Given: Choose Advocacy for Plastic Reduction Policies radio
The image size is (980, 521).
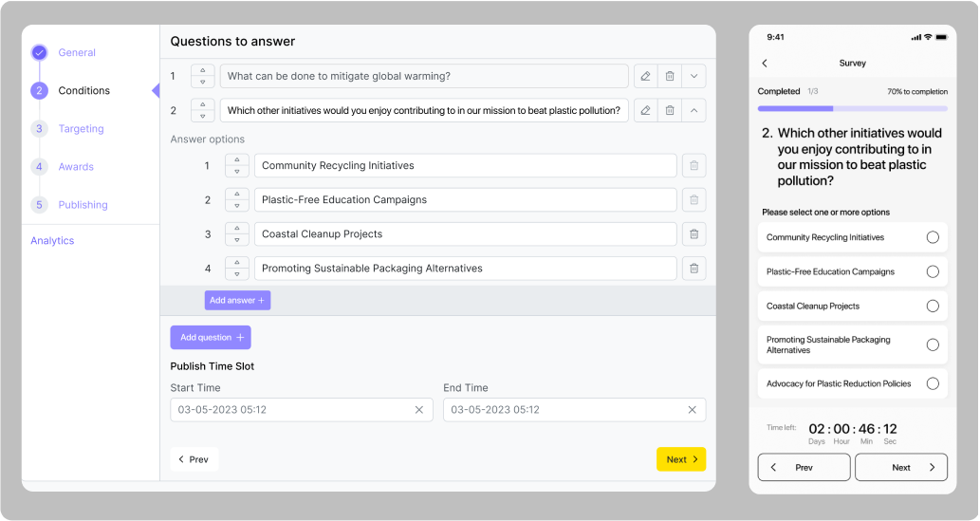Looking at the screenshot, I should coord(933,383).
